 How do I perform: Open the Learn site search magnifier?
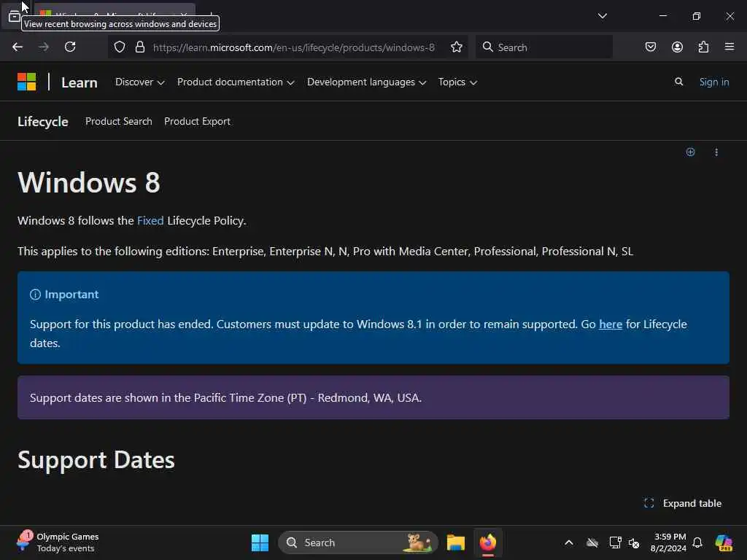tap(679, 82)
